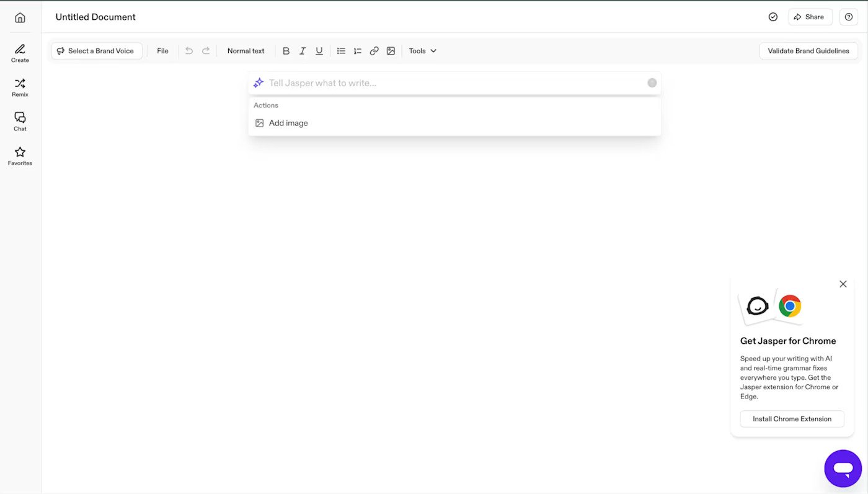Open the Select a Brand Voice picker

pos(96,50)
